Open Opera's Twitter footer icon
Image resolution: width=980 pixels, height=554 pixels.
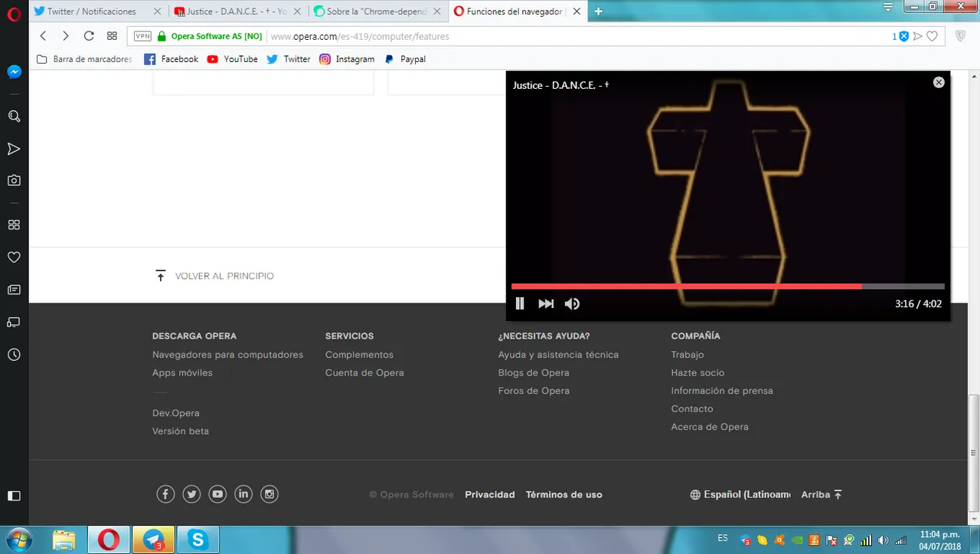(x=191, y=494)
